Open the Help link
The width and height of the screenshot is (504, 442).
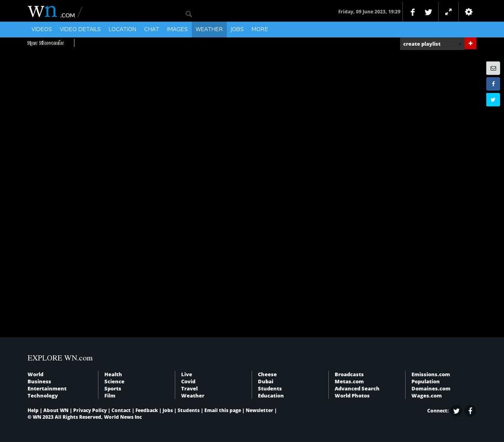[33, 411]
